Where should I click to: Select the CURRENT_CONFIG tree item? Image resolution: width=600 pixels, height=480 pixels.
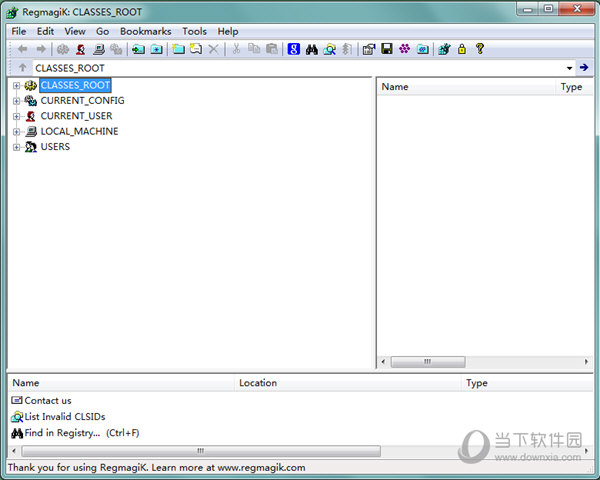(x=82, y=101)
